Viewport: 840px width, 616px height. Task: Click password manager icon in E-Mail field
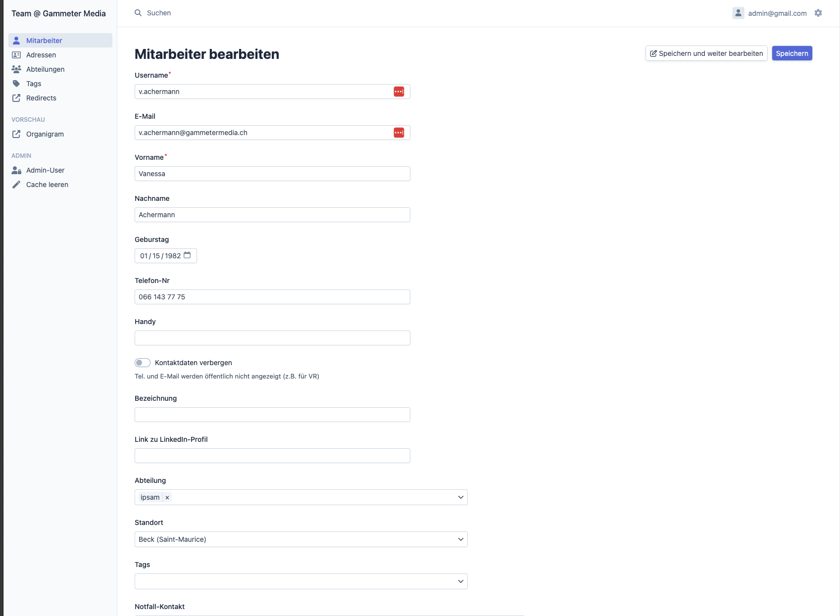tap(399, 133)
